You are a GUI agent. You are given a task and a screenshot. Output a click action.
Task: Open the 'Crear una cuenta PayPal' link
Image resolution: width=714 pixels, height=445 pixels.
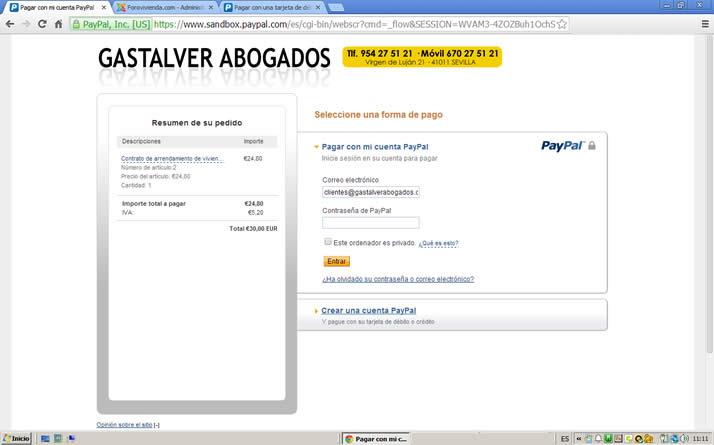coord(368,310)
